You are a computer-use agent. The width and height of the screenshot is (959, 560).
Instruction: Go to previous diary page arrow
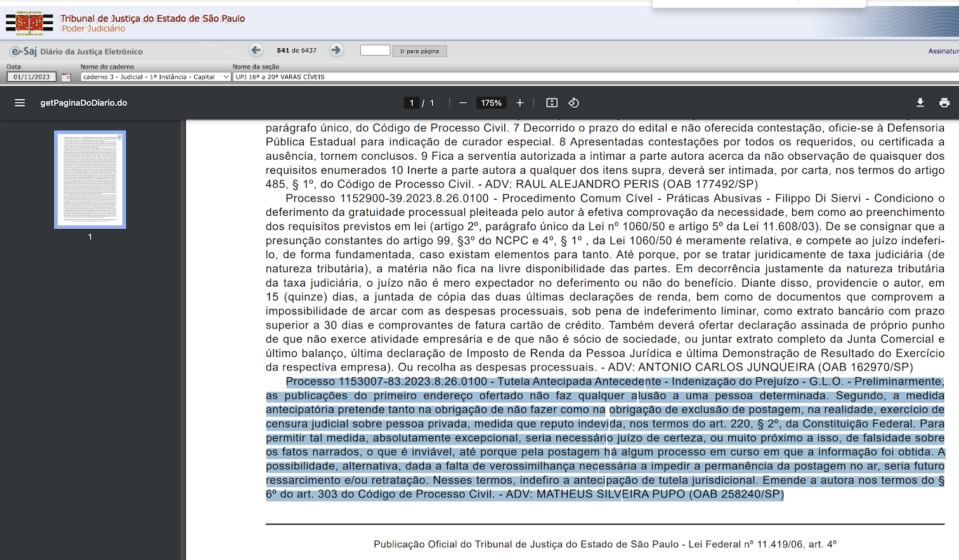pos(256,50)
